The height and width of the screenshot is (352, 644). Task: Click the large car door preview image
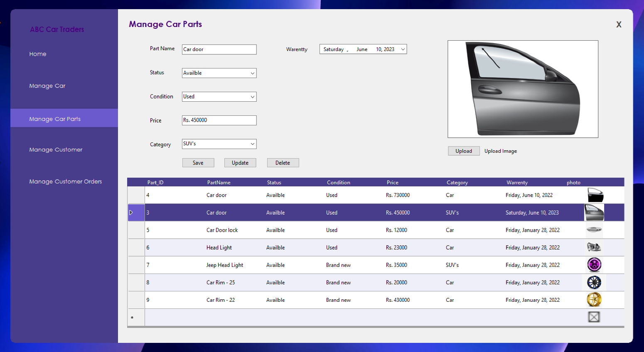523,89
